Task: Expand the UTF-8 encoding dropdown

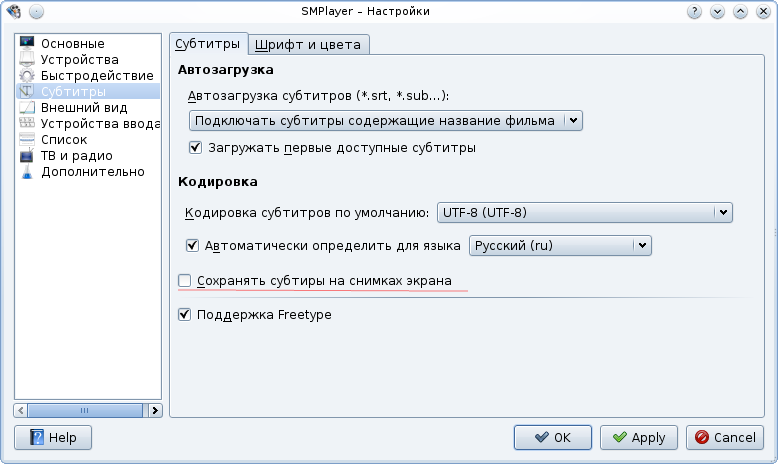Action: [585, 212]
